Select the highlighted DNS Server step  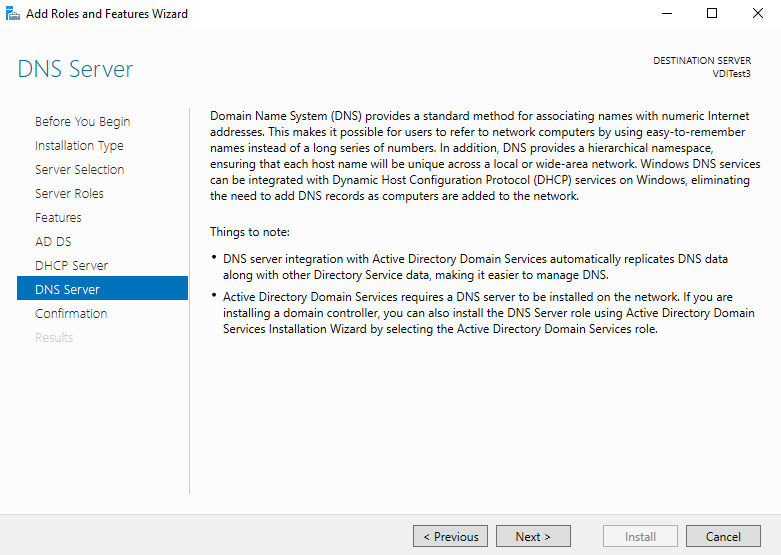67,290
